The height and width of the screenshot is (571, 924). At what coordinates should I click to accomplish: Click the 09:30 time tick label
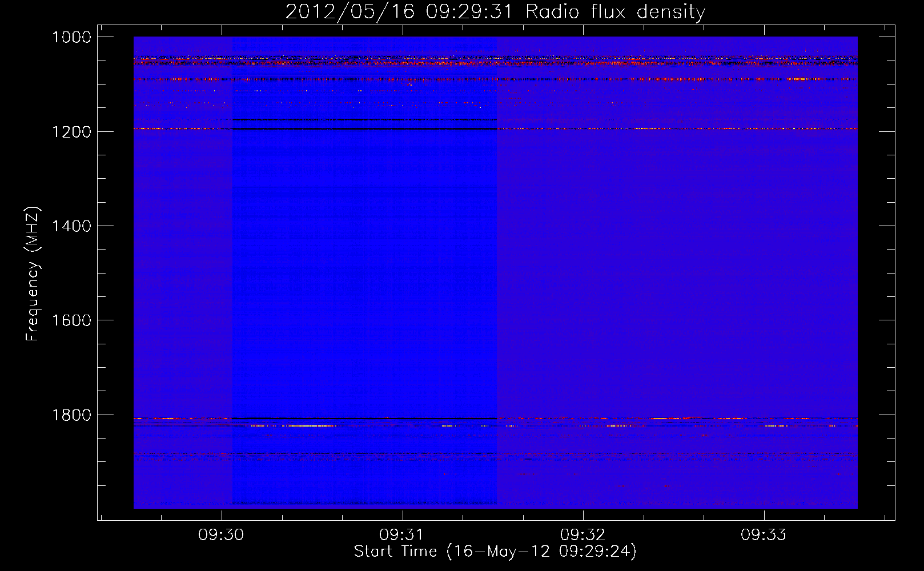click(221, 535)
